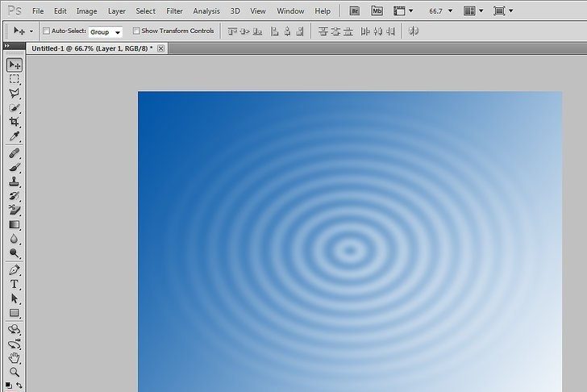Image resolution: width=587 pixels, height=392 pixels.
Task: Open Mini Bridge with the Mb button
Action: point(377,11)
